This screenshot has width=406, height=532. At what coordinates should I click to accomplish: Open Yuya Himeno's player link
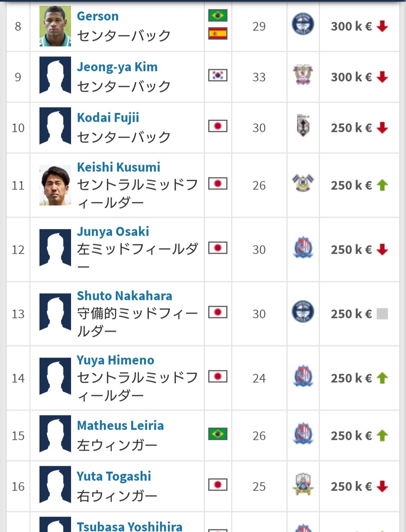click(115, 360)
